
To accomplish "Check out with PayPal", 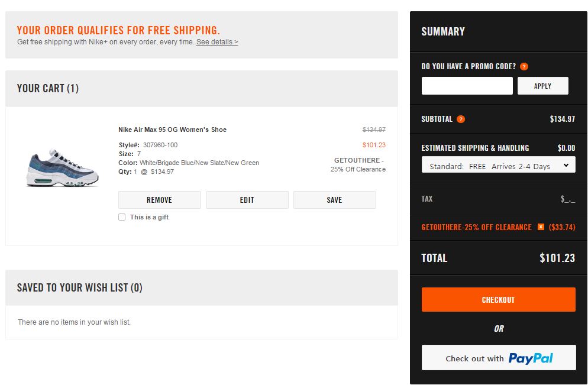I will (498, 358).
